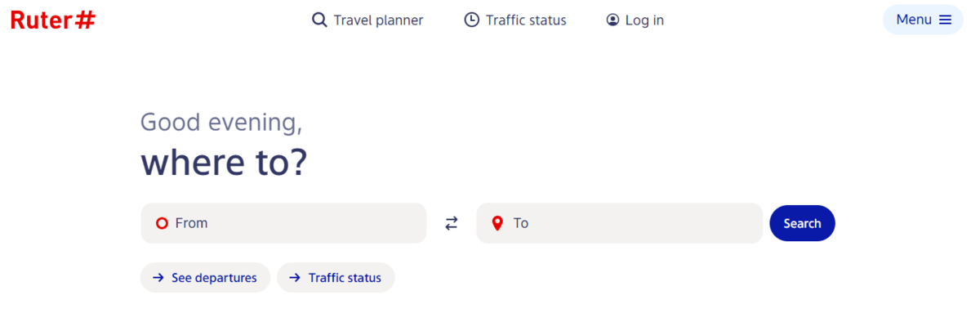
Task: Focus the To destination field
Action: click(x=619, y=223)
